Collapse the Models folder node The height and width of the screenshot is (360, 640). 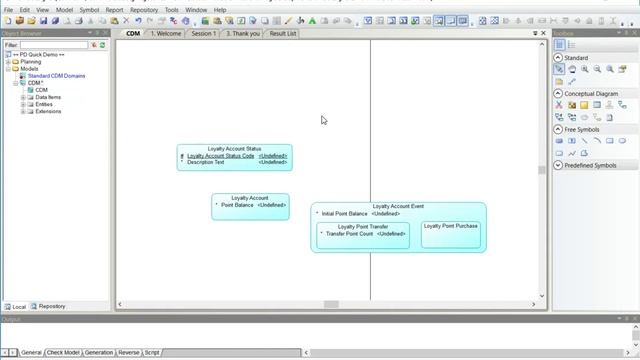8,69
